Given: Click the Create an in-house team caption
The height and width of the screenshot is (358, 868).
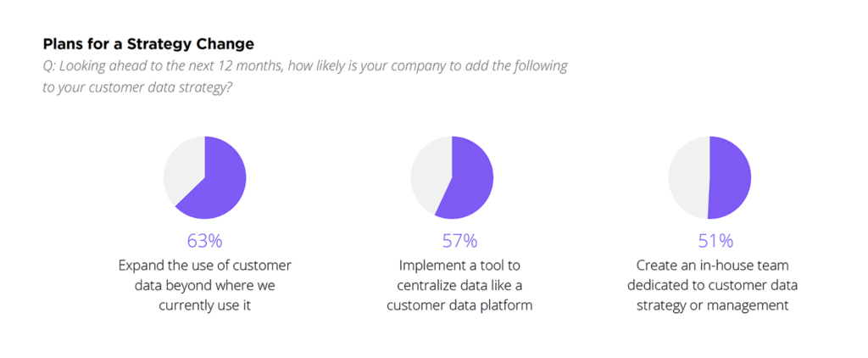Looking at the screenshot, I should (x=712, y=285).
